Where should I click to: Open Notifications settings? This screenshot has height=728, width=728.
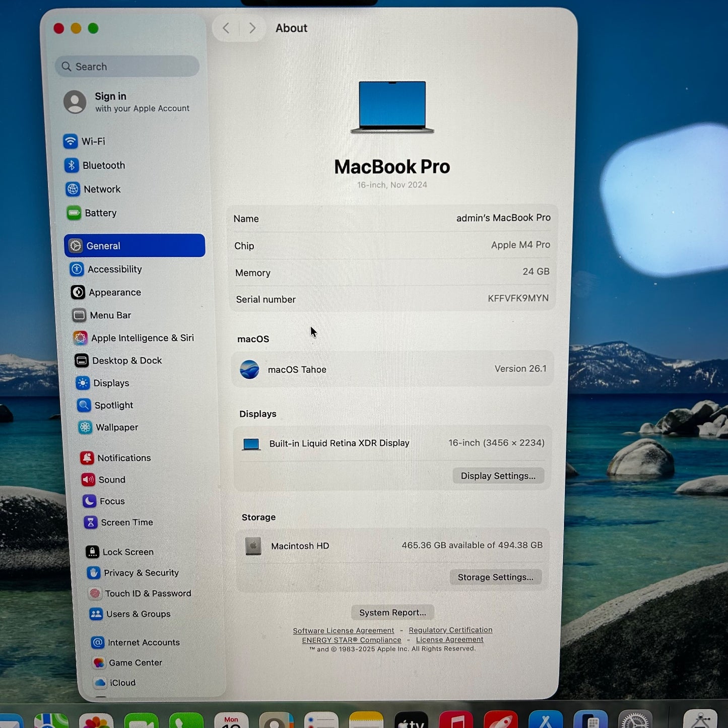pos(124,458)
